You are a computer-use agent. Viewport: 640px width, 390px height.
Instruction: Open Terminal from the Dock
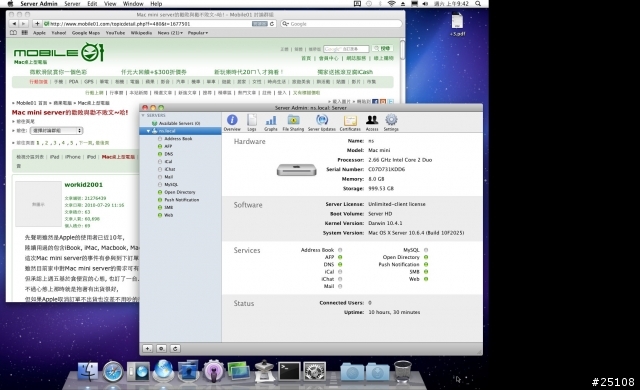point(289,372)
